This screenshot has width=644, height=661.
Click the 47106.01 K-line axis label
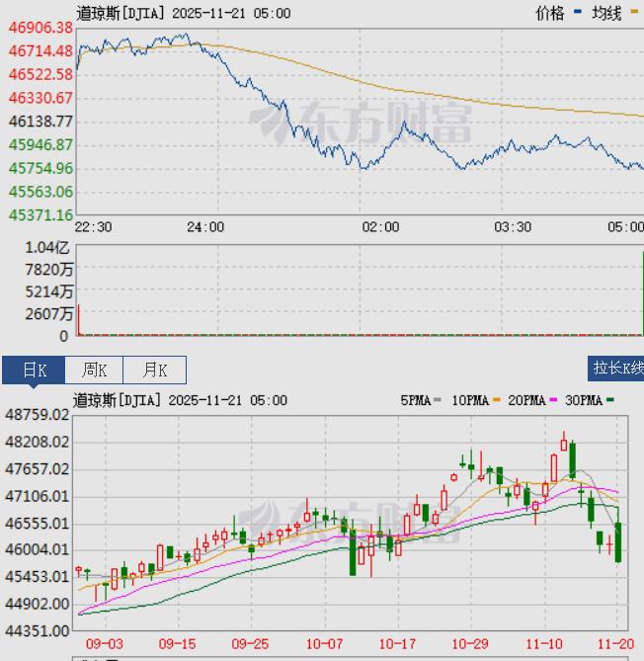37,496
